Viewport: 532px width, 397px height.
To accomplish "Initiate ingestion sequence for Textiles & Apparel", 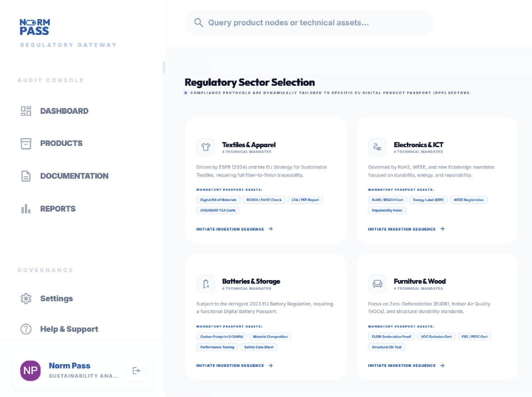I will (234, 229).
